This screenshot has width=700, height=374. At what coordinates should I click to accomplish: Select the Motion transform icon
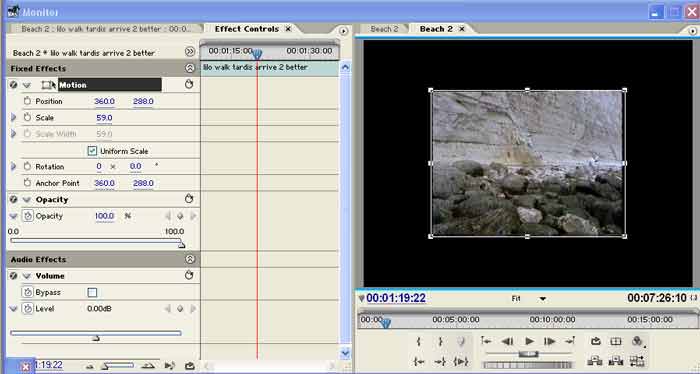click(x=48, y=85)
